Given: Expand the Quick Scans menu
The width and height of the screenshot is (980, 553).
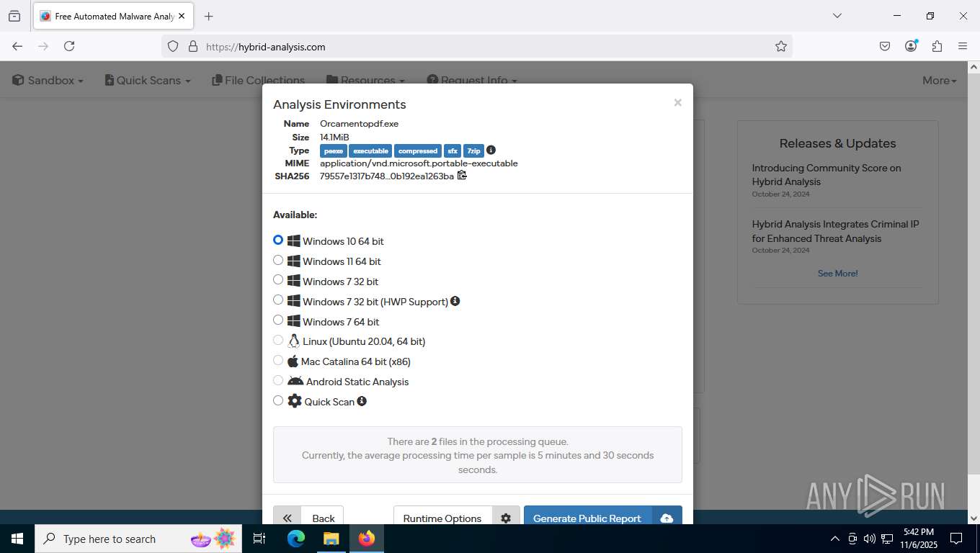Looking at the screenshot, I should coord(148,81).
